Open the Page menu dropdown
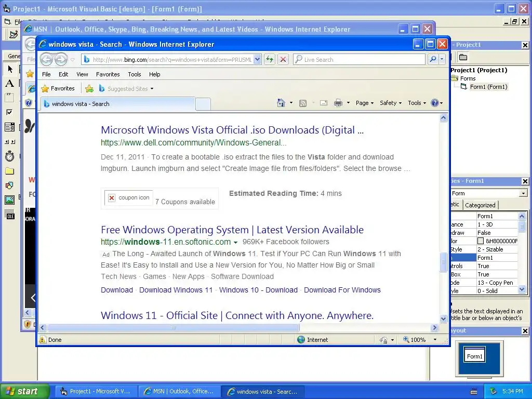The width and height of the screenshot is (532, 399). 364,103
